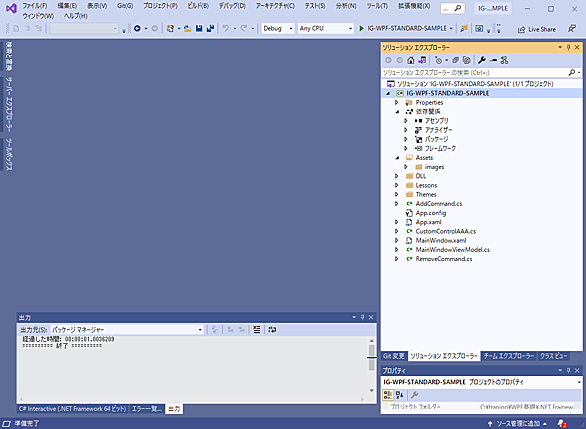Select RemoveCommand.cs file
This screenshot has width=586, height=429.
(444, 259)
